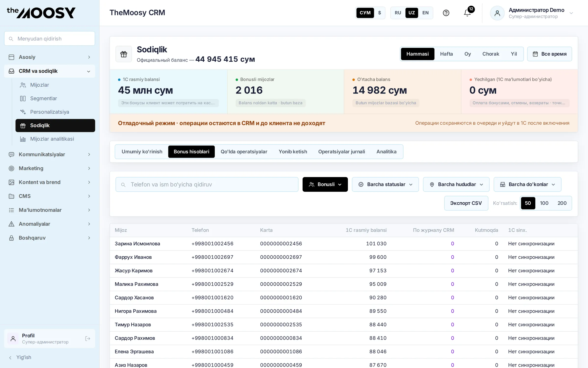Click the administrator avatar icon in header
This screenshot has width=588, height=368.
pos(497,13)
